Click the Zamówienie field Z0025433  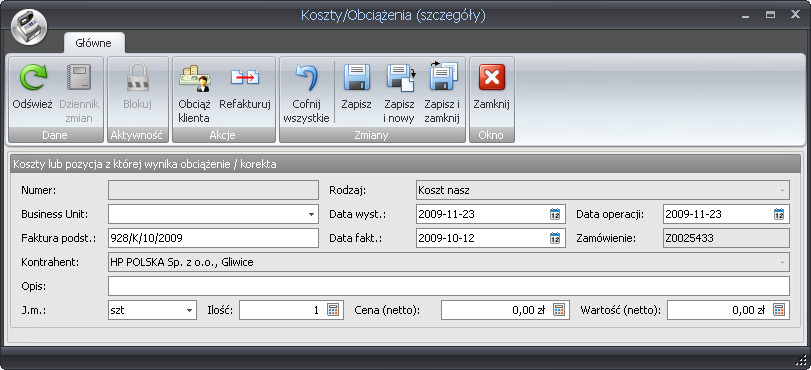(x=726, y=239)
